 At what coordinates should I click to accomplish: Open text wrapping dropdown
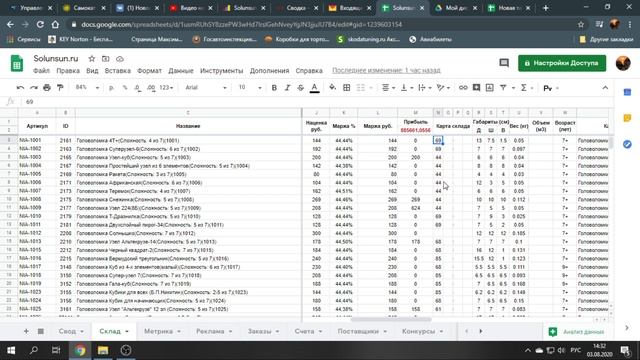(425, 88)
